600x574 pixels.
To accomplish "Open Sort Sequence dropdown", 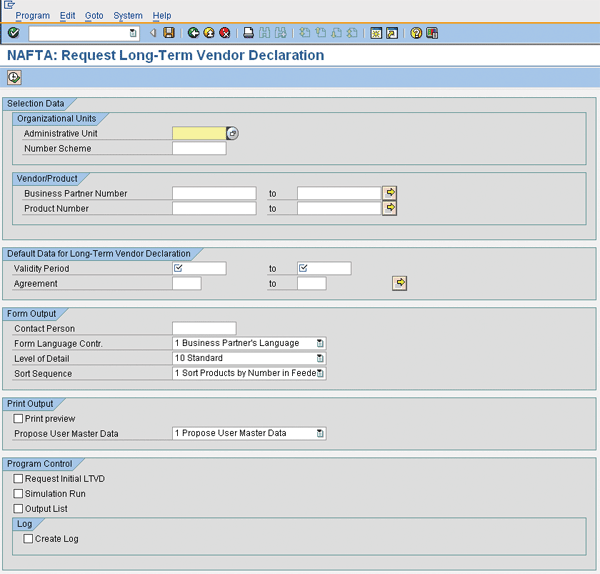I will [320, 373].
